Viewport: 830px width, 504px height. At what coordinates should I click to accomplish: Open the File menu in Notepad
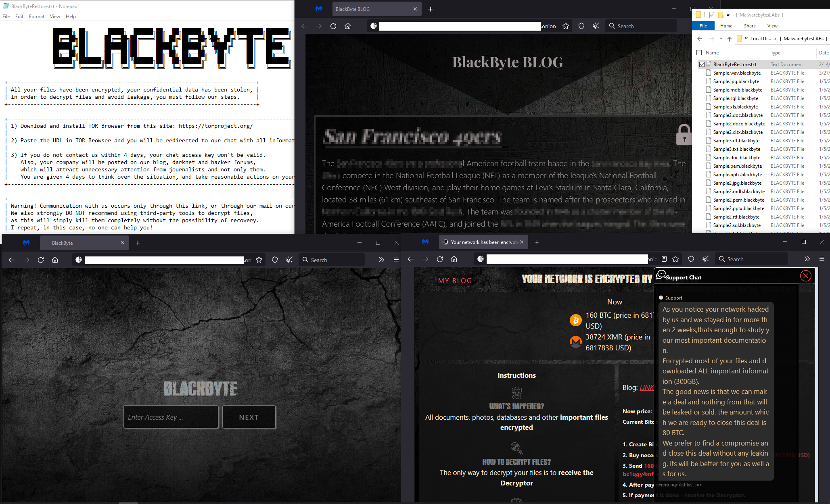click(6, 17)
